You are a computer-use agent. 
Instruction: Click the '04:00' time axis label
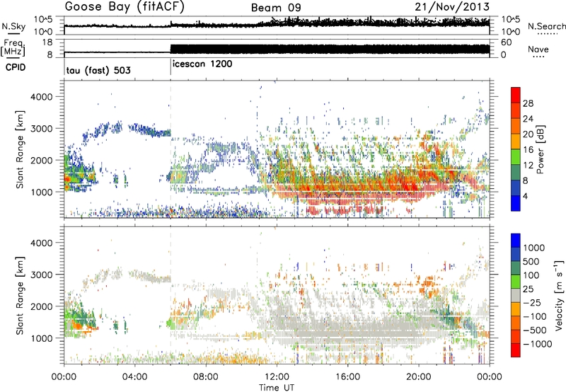point(134,377)
